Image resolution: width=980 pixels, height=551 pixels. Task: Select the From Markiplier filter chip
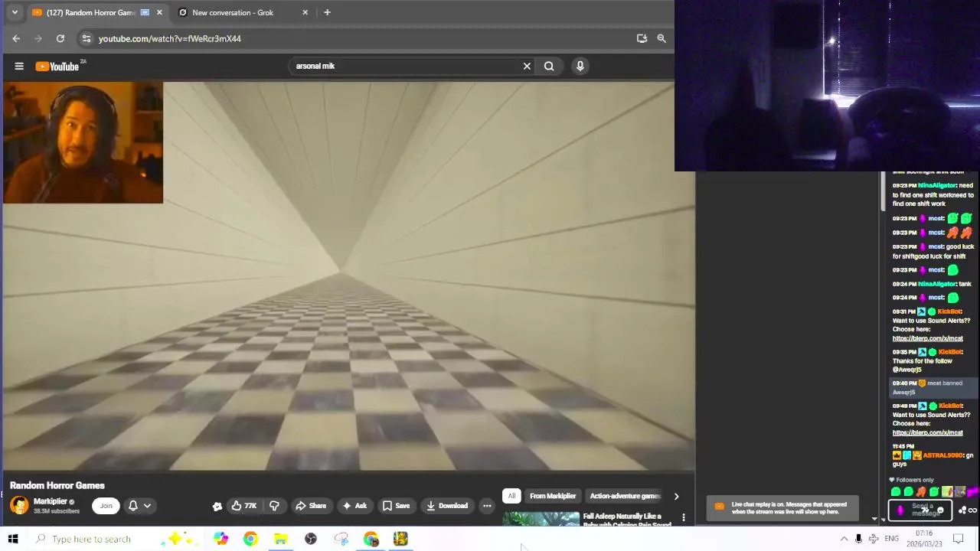pyautogui.click(x=553, y=496)
